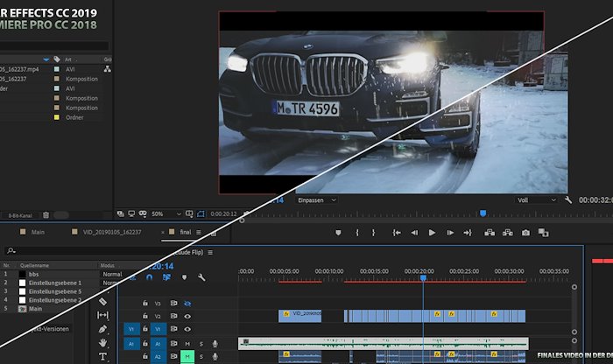Open the Voll playback resolution dropdown
This screenshot has width=613, height=364.
click(x=536, y=200)
